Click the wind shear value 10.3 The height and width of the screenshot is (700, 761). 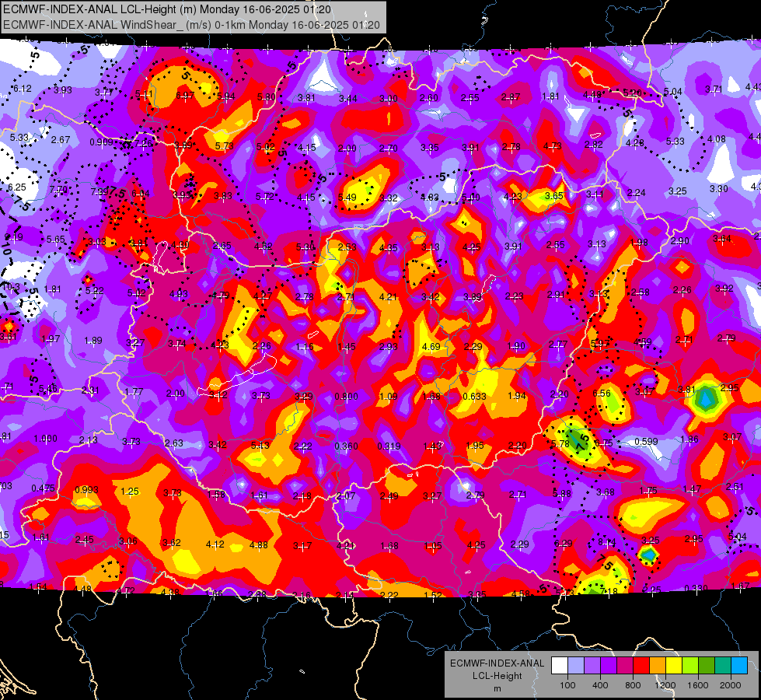pyautogui.click(x=11, y=287)
